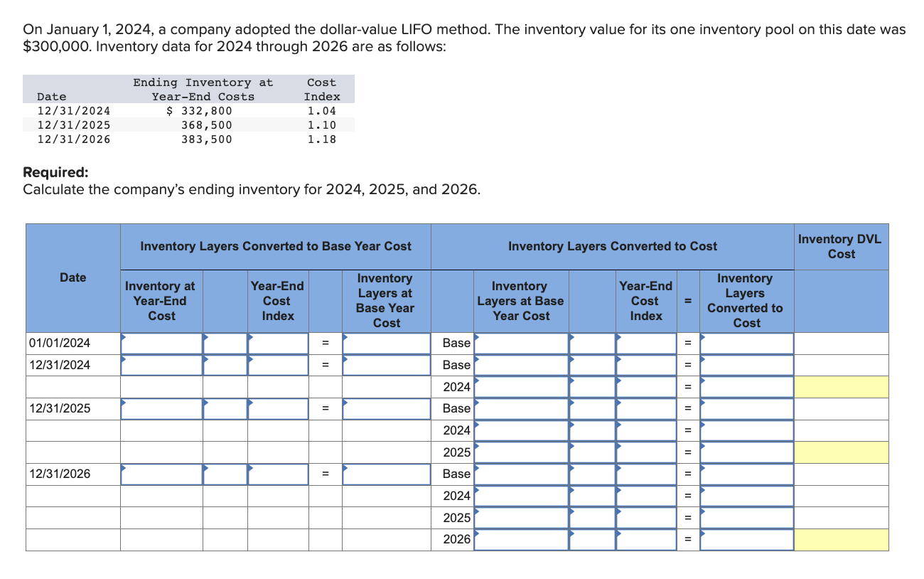Click yellow Inventory DVL Cost cell for 2026
The image size is (924, 579).
point(842,539)
